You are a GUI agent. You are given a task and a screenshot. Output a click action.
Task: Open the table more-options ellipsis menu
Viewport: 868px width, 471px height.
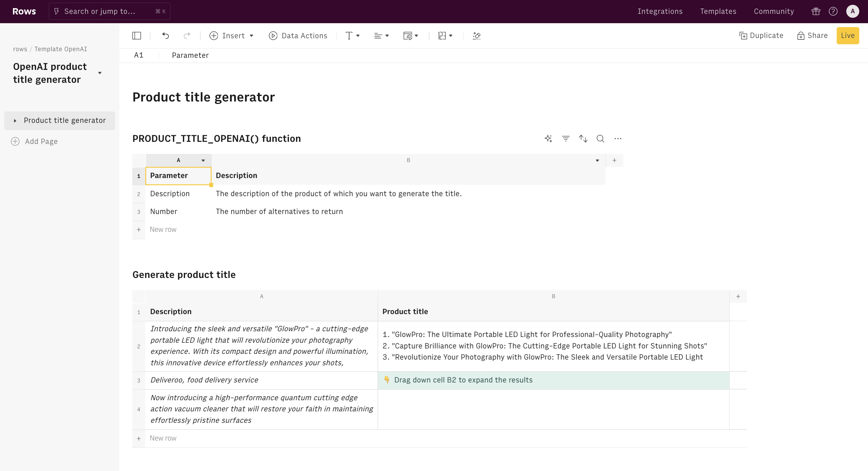(618, 139)
